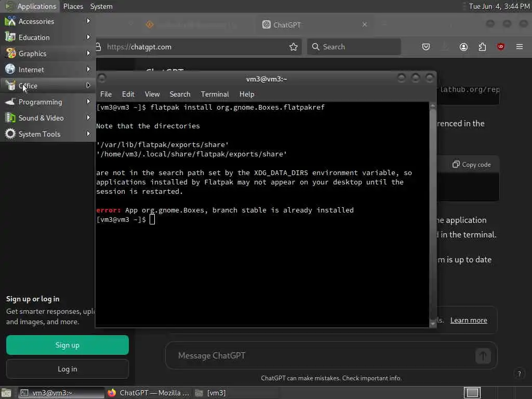The image size is (532, 399).
Task: Click the Firefox icon in taskbar
Action: (112, 393)
